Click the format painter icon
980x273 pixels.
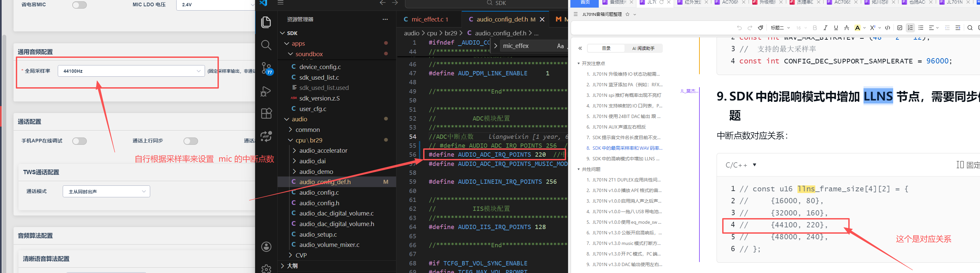coord(760,28)
